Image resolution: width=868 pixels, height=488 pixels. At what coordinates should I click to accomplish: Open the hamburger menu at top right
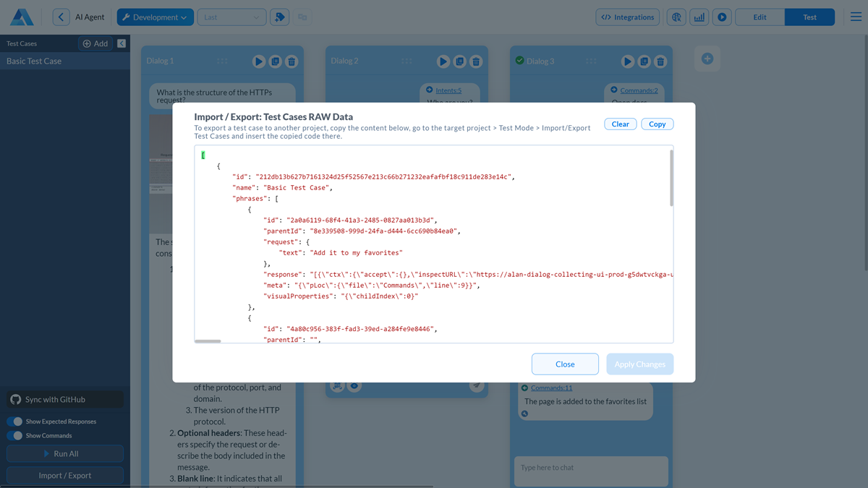click(x=856, y=17)
